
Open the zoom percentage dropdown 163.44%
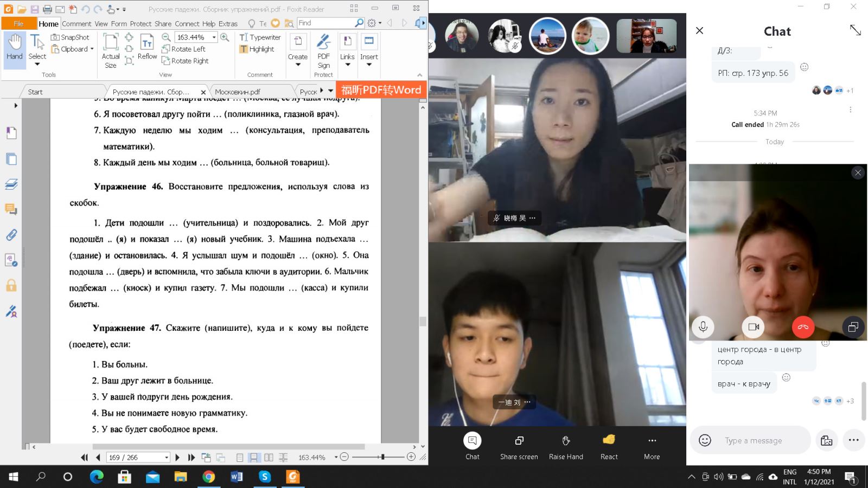point(214,37)
